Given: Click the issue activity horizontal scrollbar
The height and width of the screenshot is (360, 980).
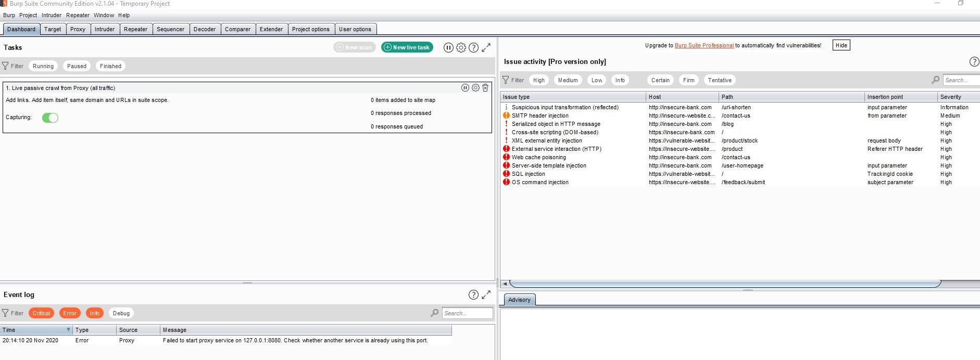Looking at the screenshot, I should (x=725, y=284).
